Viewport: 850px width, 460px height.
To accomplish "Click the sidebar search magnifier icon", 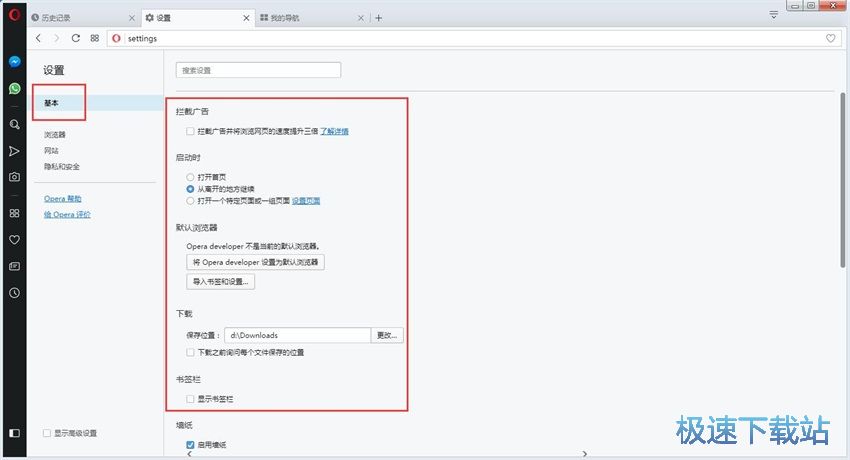I will pyautogui.click(x=15, y=125).
